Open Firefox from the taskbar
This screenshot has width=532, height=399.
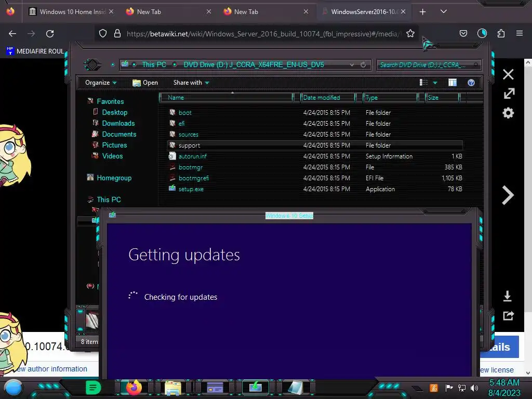pyautogui.click(x=134, y=387)
